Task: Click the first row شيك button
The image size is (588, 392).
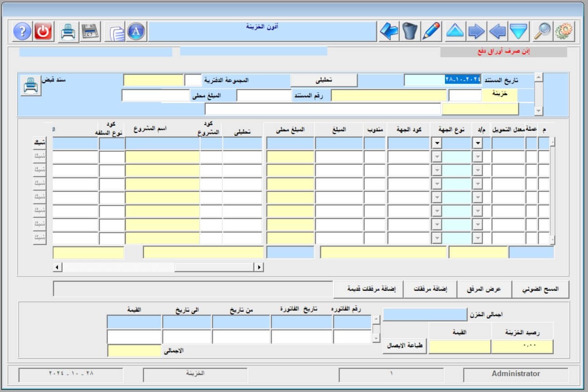Action: click(x=40, y=143)
